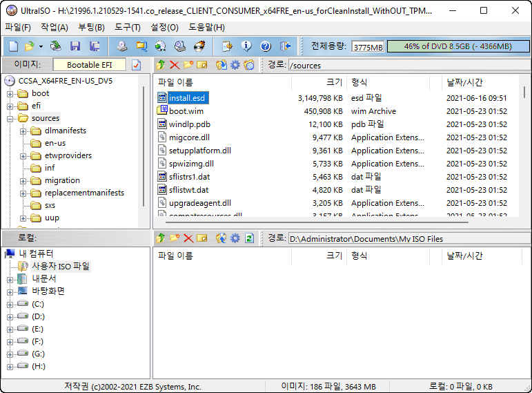Click the Properties notepad icon in toolbar

[x=227, y=46]
